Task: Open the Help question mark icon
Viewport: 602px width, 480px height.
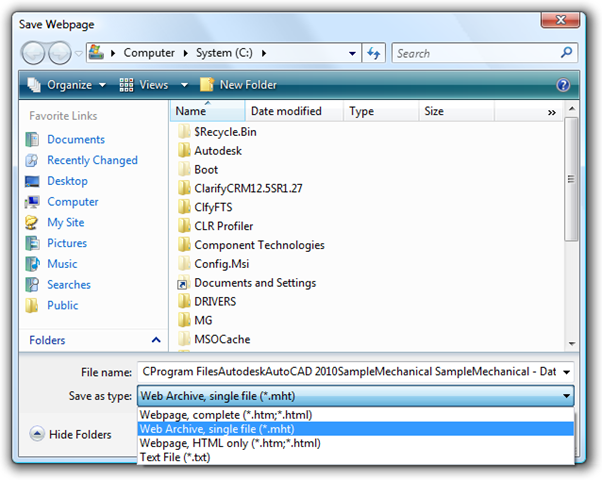Action: [x=563, y=85]
